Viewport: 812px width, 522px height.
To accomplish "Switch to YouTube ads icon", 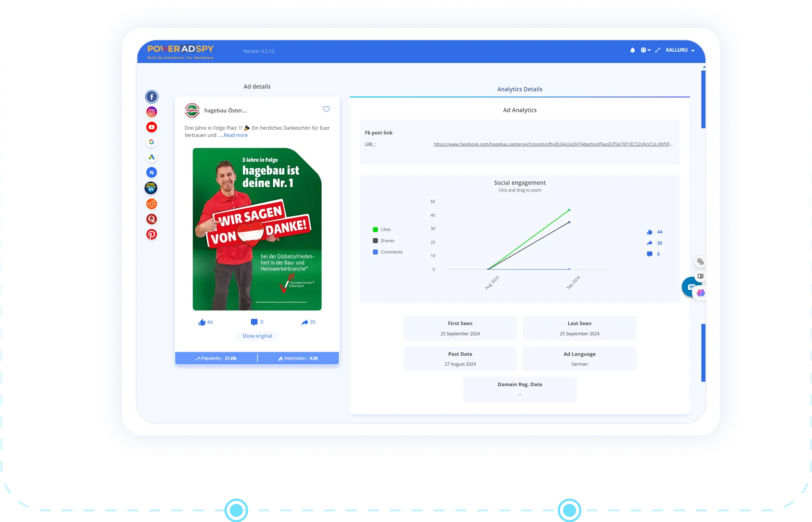I will (151, 127).
